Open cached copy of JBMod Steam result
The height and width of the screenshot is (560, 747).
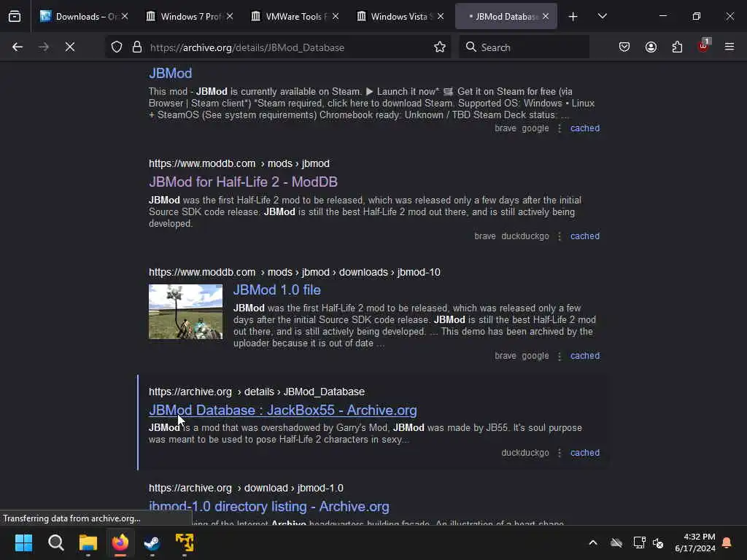coord(585,128)
